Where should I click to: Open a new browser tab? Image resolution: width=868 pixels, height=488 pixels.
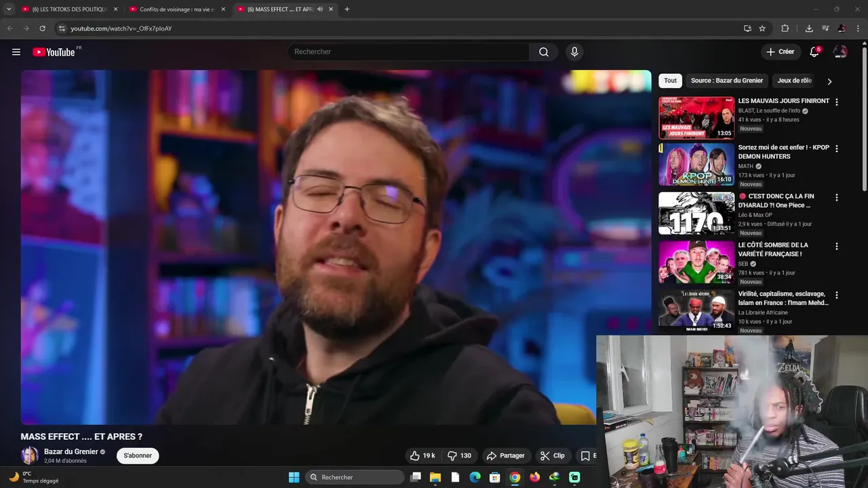(347, 9)
